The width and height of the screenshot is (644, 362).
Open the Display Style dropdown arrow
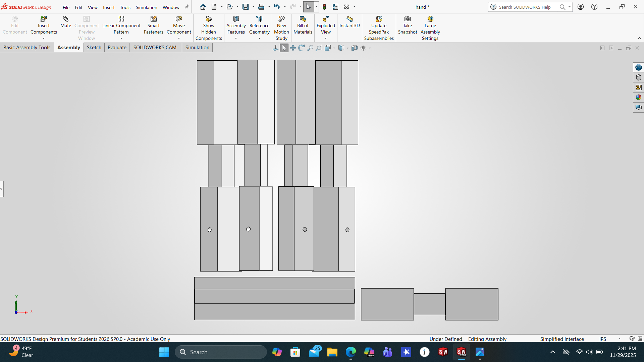[x=347, y=48]
